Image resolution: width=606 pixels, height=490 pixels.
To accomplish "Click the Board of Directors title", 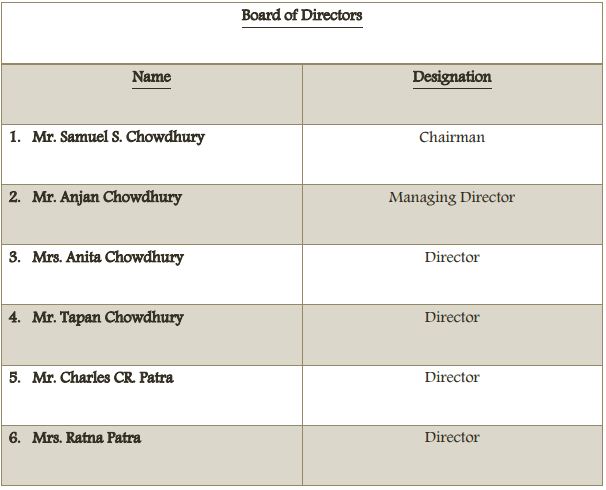I will (x=302, y=16).
